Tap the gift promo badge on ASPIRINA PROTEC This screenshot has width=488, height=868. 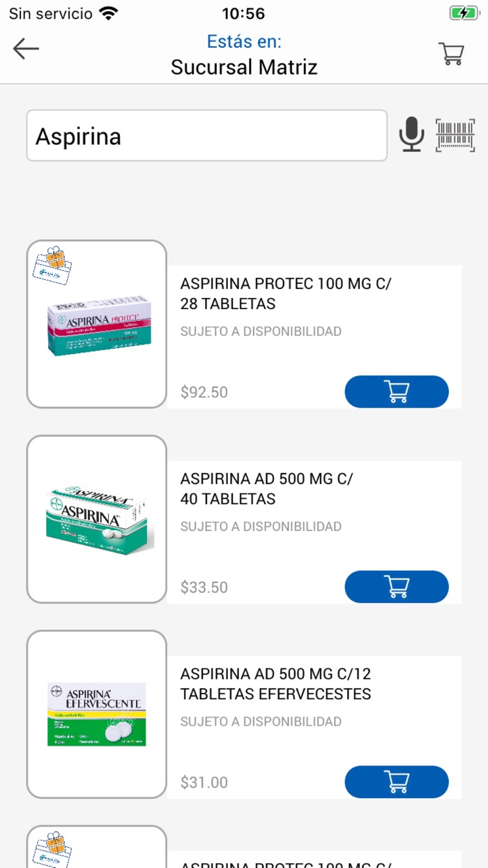click(x=53, y=265)
